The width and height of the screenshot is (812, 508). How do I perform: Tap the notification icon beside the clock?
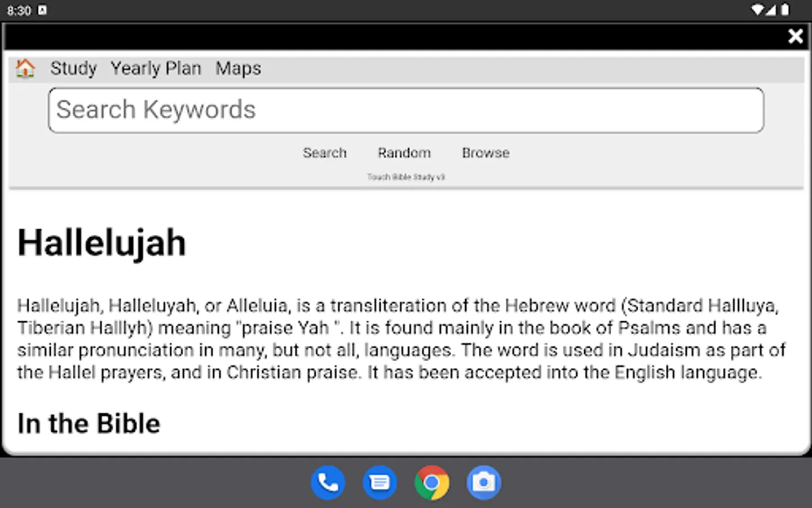[42, 10]
